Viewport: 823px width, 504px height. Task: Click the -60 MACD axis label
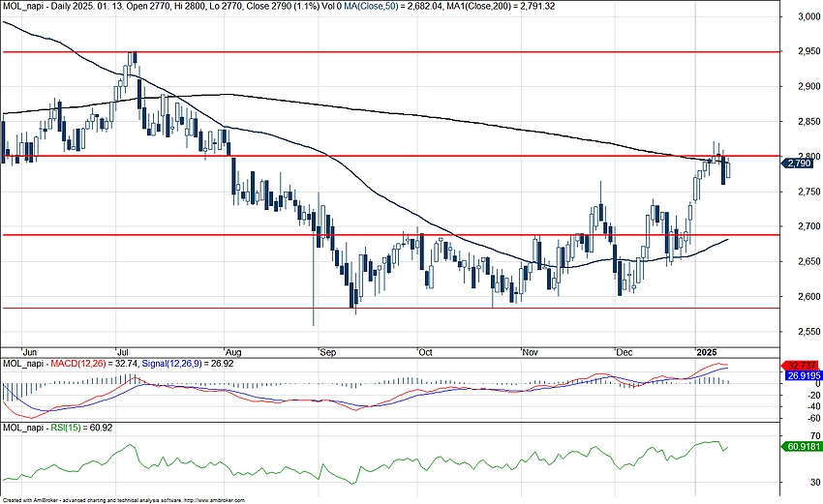813,418
